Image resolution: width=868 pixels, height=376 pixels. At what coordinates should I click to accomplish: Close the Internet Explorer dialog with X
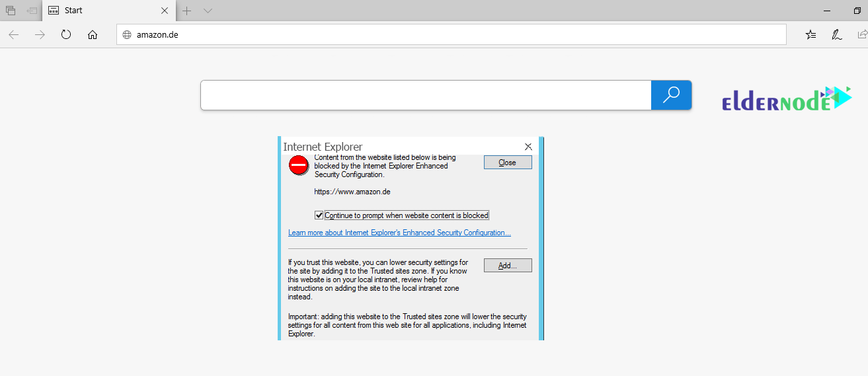click(x=528, y=147)
